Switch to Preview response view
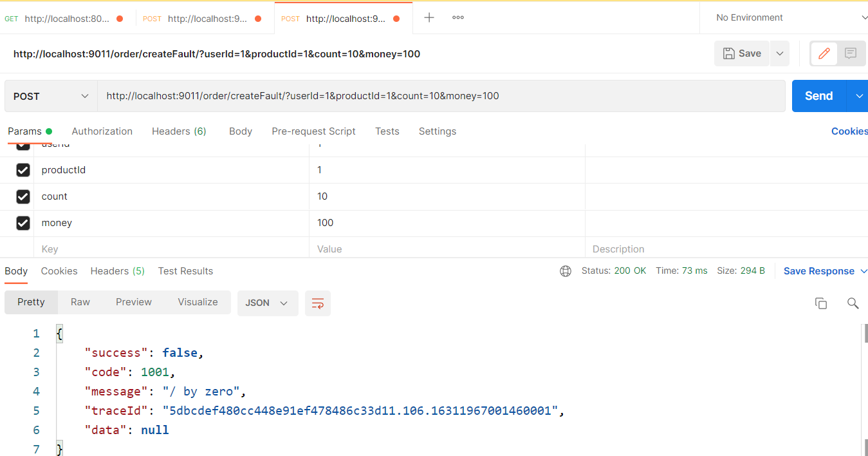The width and height of the screenshot is (868, 456). click(134, 302)
